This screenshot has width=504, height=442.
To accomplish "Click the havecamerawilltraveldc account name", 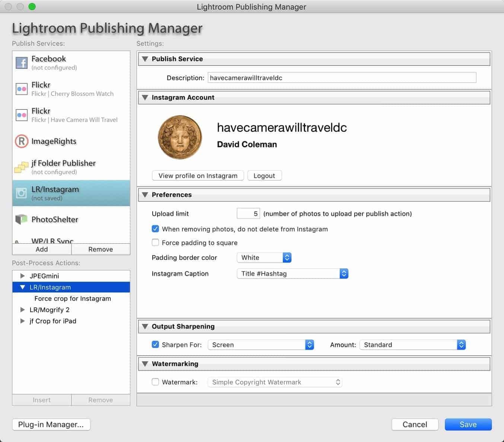I will (x=282, y=128).
